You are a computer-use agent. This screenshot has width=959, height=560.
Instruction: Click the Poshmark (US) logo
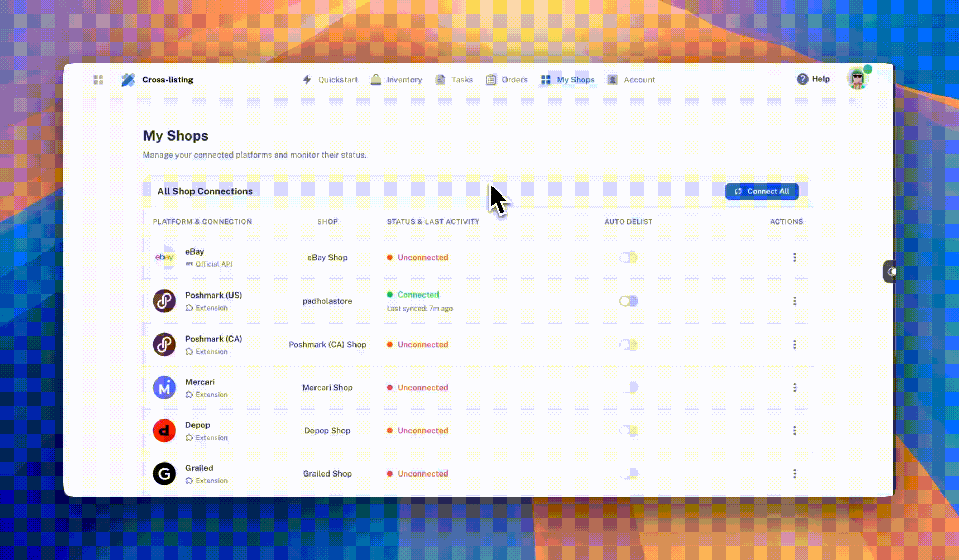point(164,301)
